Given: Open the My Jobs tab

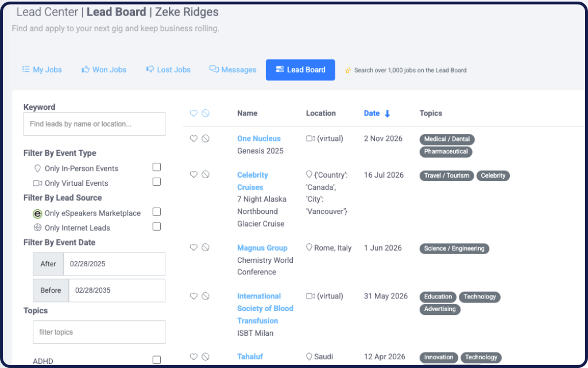Looking at the screenshot, I should point(41,70).
